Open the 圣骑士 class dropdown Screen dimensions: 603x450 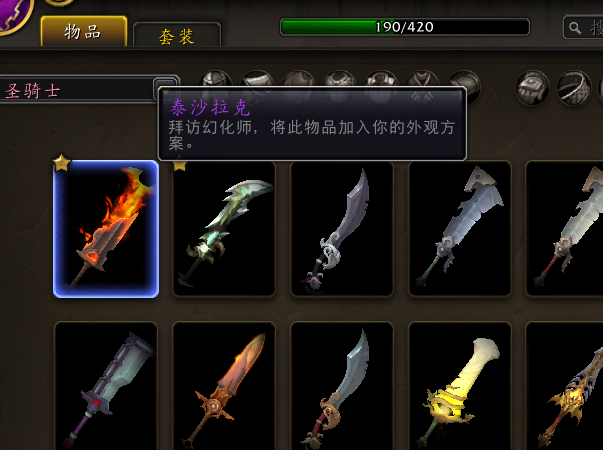(89, 89)
